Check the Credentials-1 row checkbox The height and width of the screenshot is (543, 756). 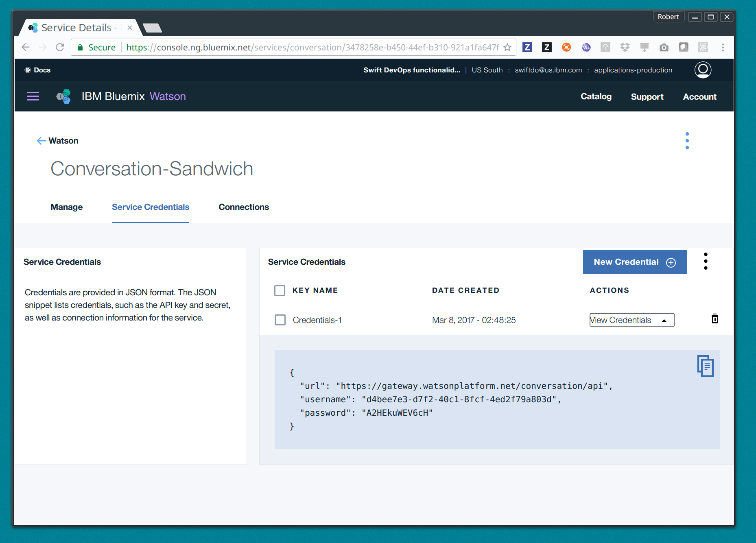(280, 320)
